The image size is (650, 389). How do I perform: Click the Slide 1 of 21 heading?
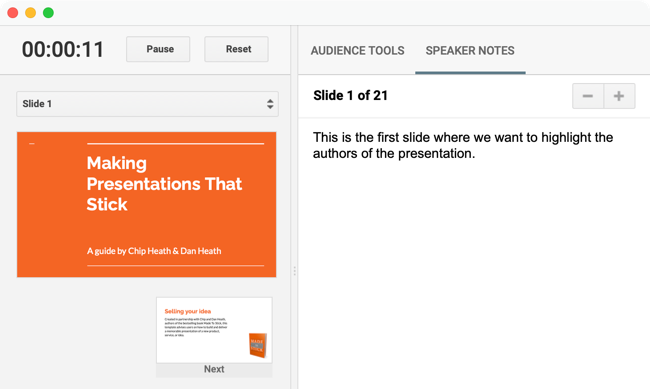(x=350, y=95)
